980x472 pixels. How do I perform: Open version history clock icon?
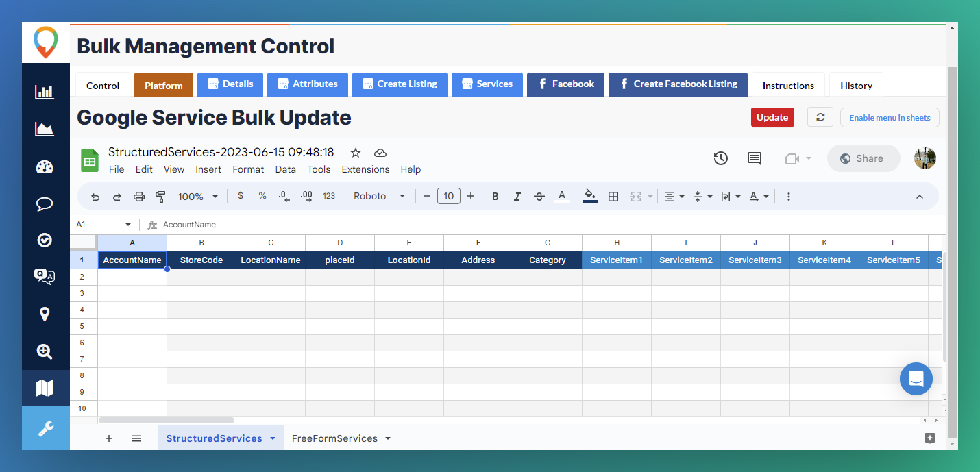pos(720,158)
